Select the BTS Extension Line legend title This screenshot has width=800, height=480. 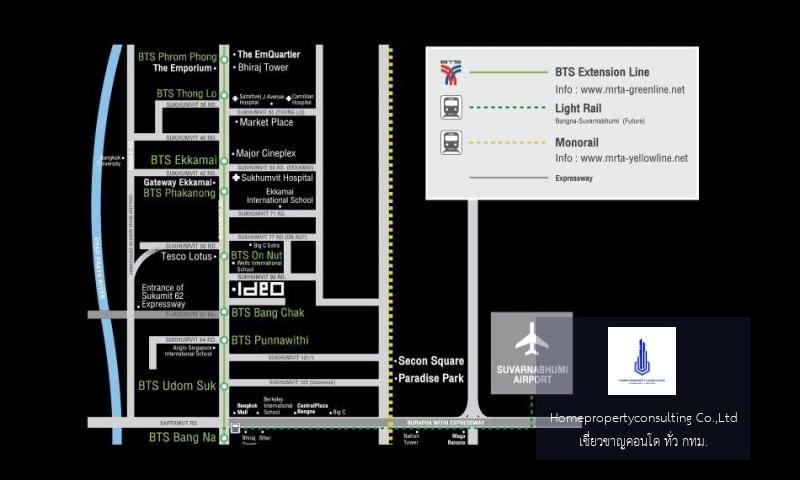(x=602, y=72)
